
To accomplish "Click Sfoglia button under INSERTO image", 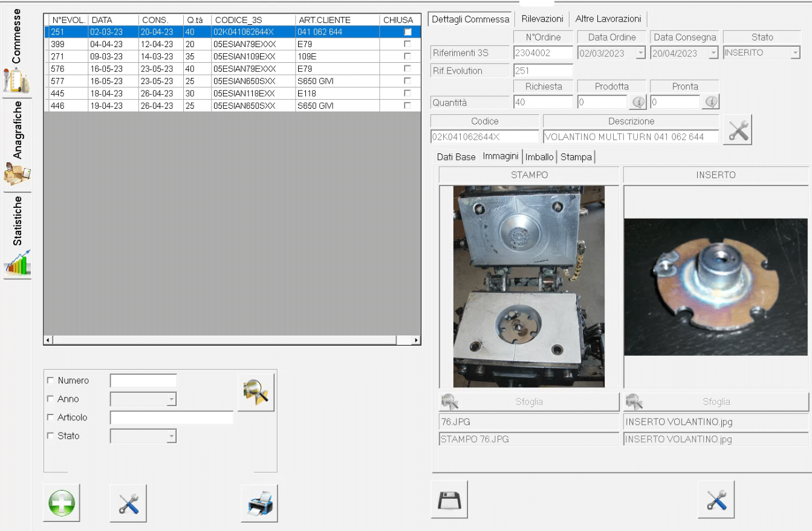I will point(716,402).
